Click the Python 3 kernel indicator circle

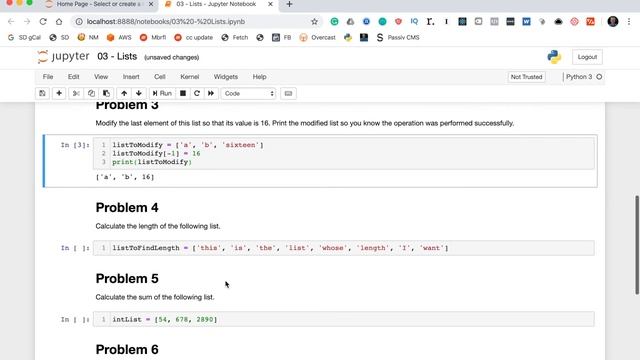[x=599, y=77]
